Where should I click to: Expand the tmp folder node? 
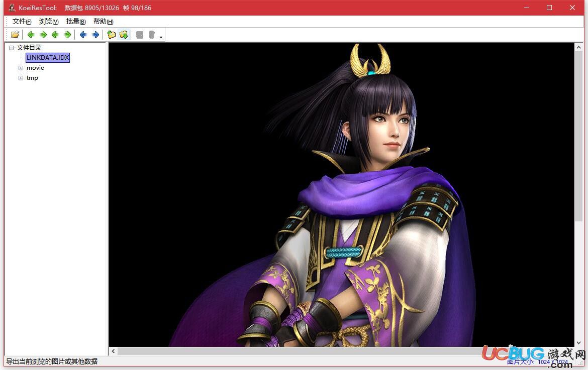click(21, 78)
